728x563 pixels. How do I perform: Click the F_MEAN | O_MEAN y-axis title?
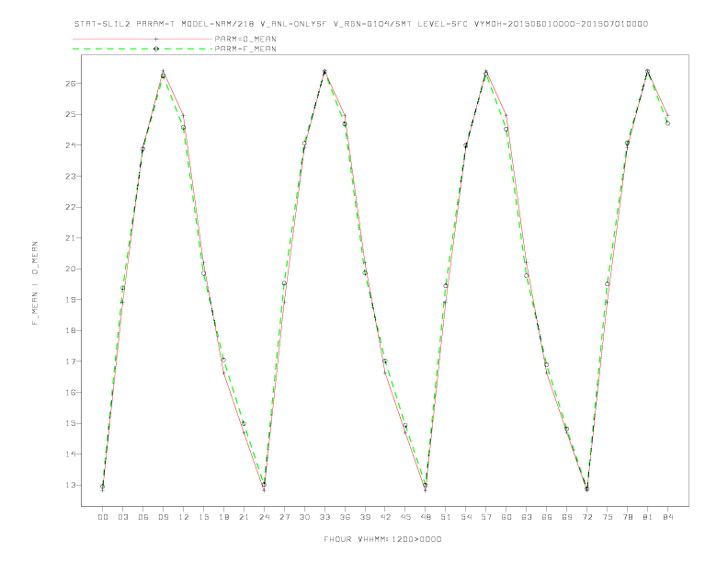35,283
